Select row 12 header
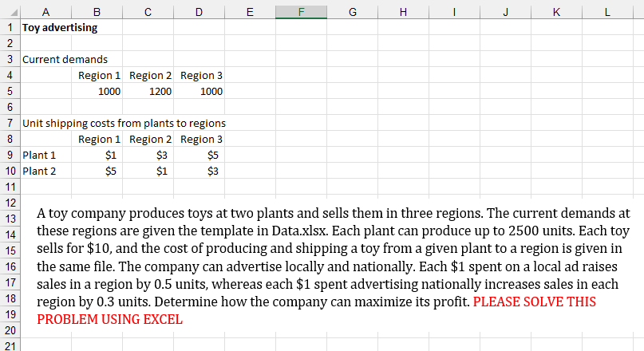This screenshot has height=351, width=644. pos(10,203)
